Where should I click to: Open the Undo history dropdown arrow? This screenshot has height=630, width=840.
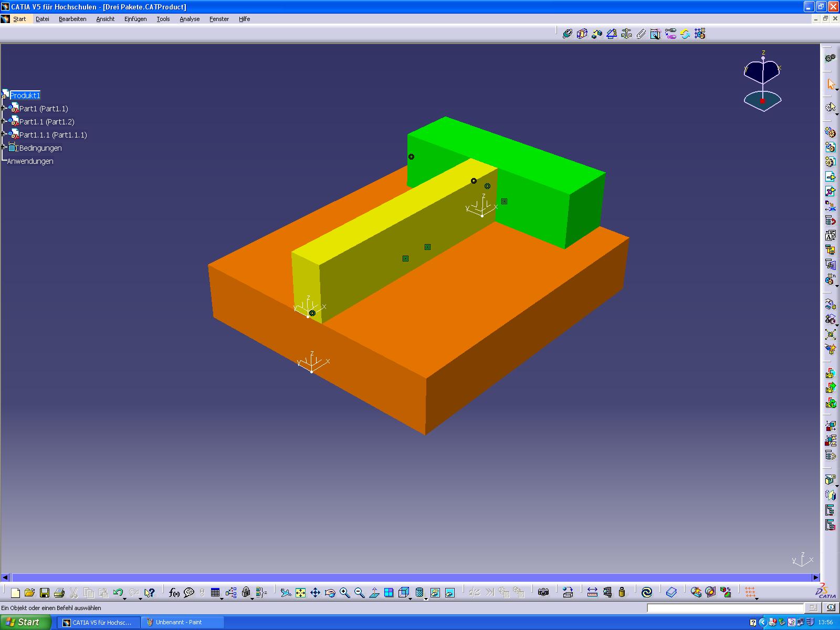[125, 598]
